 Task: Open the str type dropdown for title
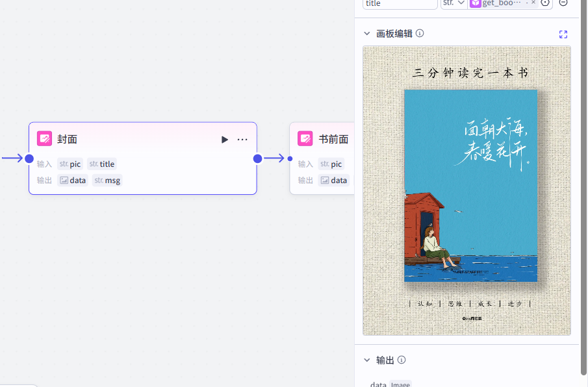tap(454, 3)
